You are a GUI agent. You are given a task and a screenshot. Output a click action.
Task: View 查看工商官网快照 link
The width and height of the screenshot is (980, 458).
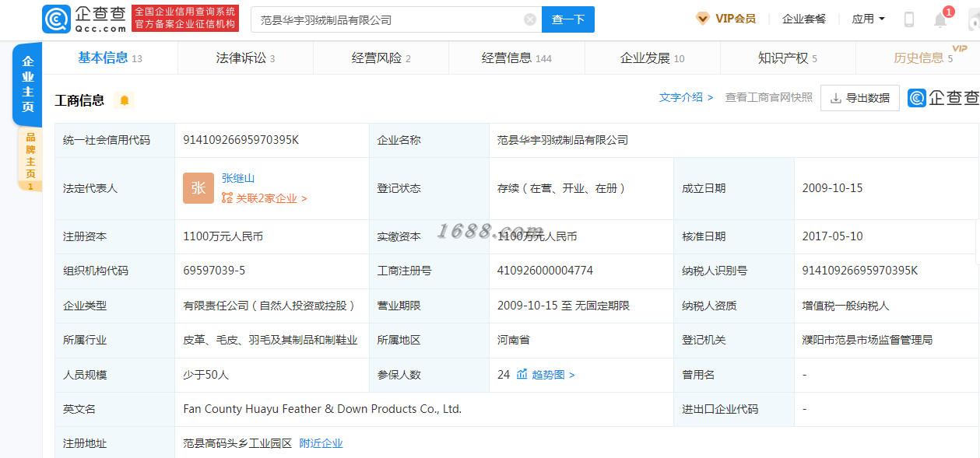pos(769,97)
